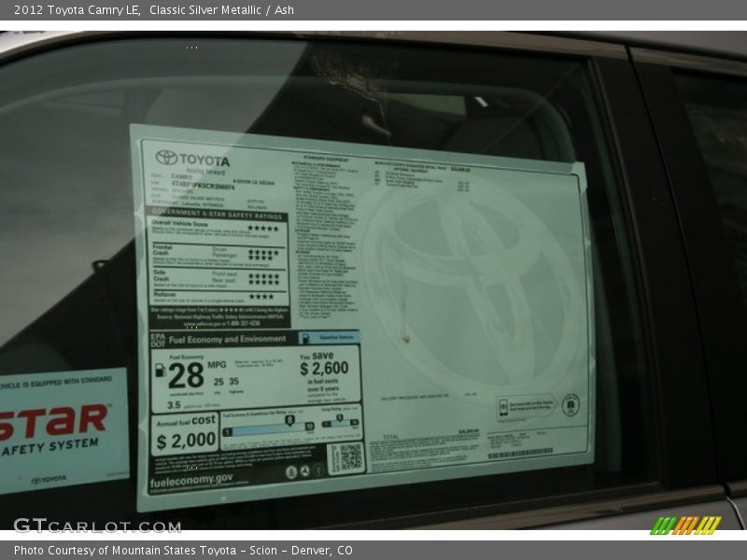Screen dimensions: 747x560
Task: Click the Overall Vehicle Score stars
Action: click(x=262, y=228)
